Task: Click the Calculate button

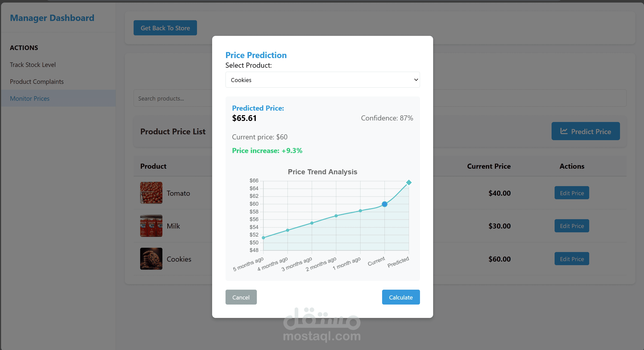Action: [401, 297]
